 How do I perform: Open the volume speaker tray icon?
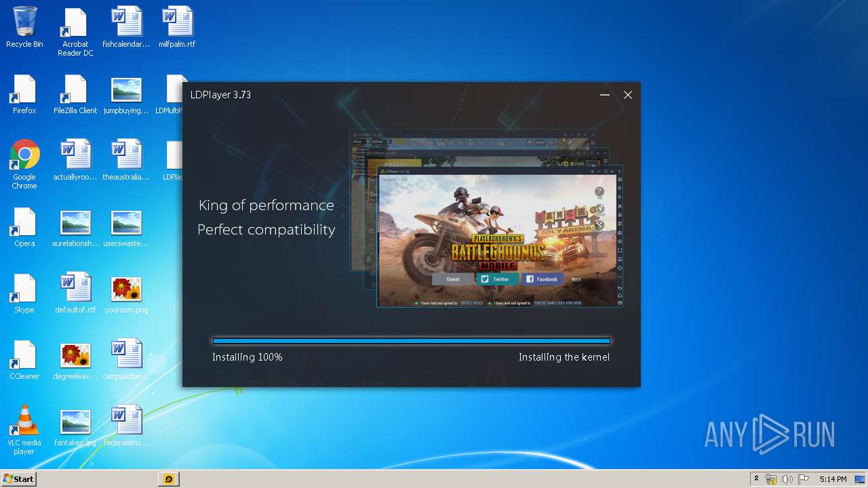point(787,479)
